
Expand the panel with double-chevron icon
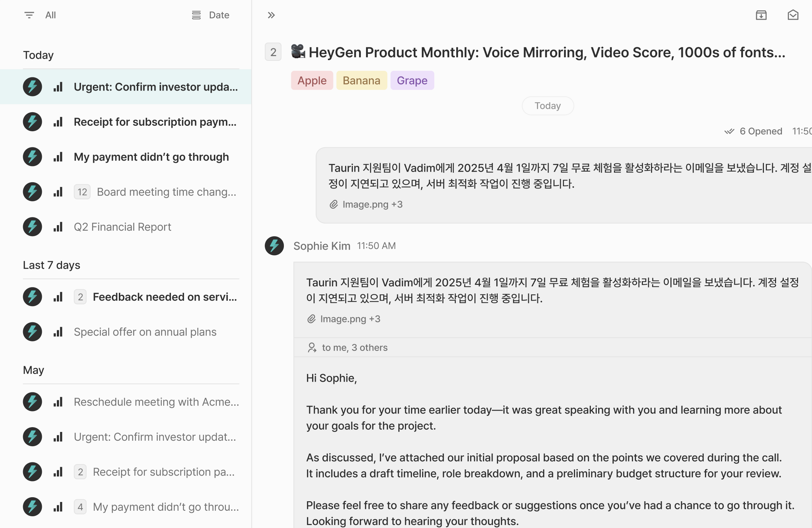(x=271, y=15)
